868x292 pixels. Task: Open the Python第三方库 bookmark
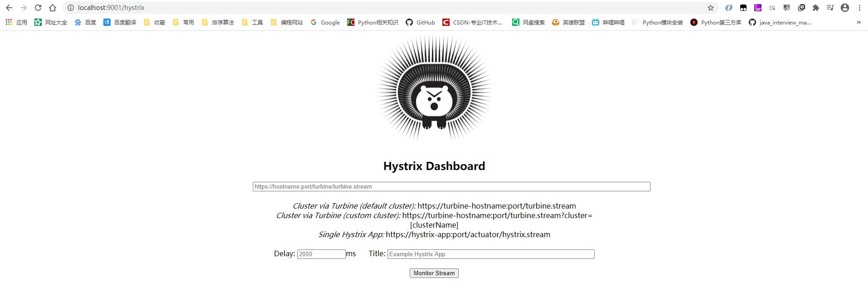[716, 22]
